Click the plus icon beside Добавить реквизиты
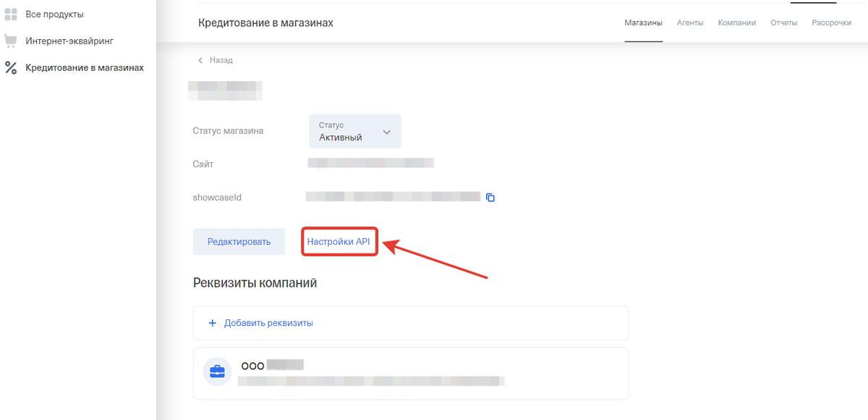Viewport: 868px width, 420px height. (x=213, y=323)
